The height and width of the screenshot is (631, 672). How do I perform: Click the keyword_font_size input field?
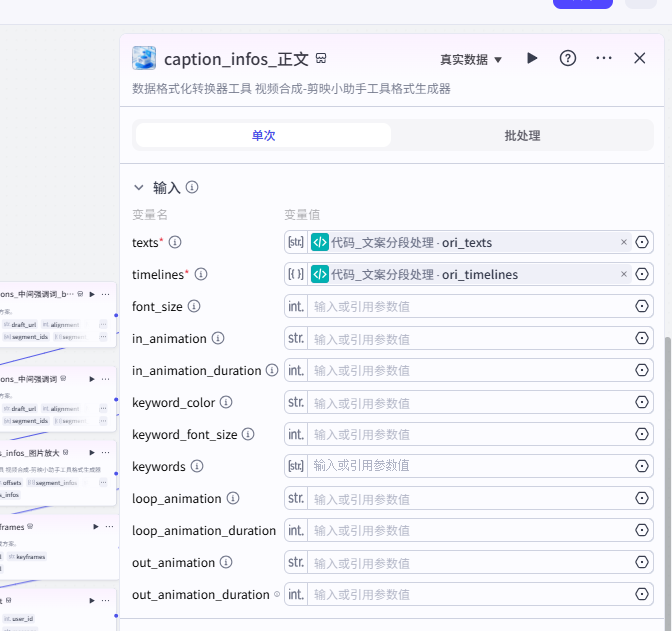coord(470,434)
